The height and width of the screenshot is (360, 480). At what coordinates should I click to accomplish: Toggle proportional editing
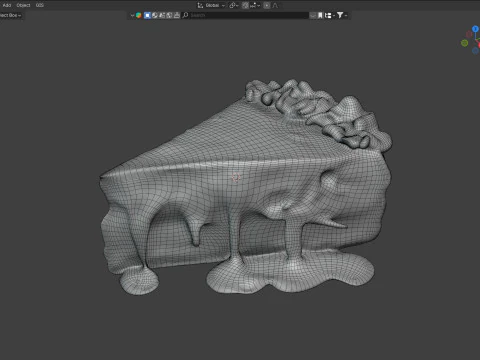267,5
